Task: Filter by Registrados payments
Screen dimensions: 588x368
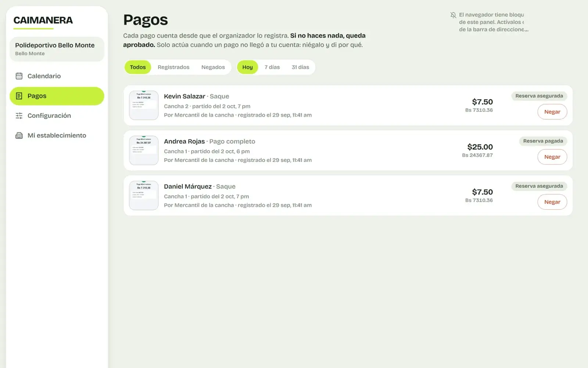Action: [x=173, y=67]
